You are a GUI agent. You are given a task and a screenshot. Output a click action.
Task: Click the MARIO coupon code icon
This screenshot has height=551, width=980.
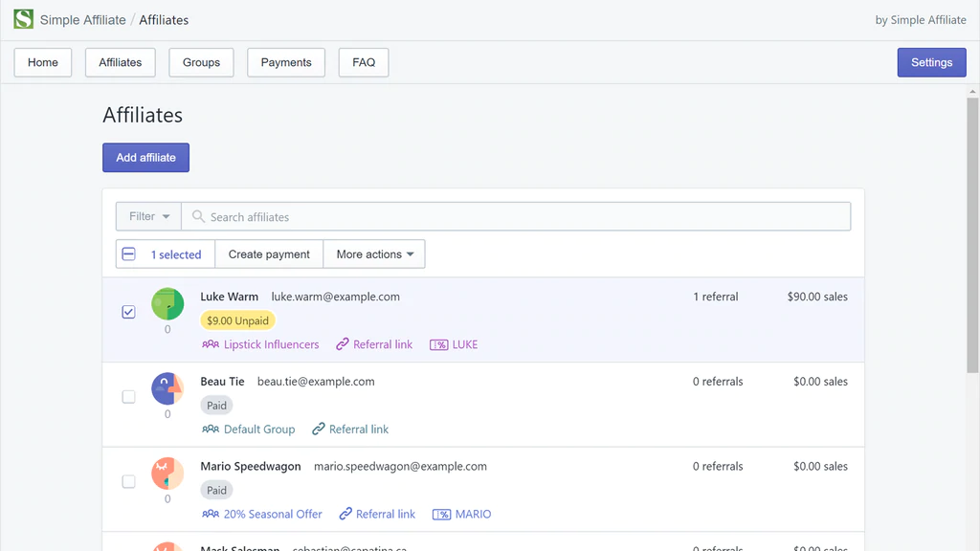point(441,515)
